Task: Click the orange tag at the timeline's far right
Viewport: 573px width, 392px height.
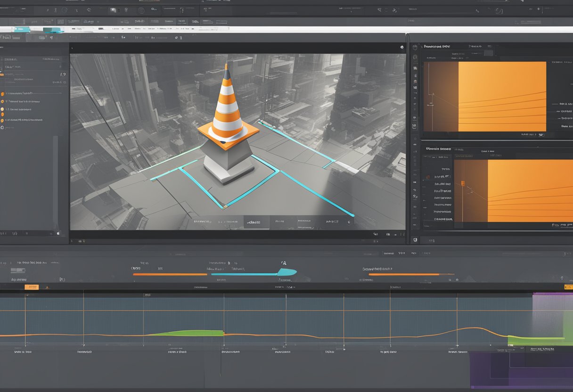Action: [x=568, y=287]
